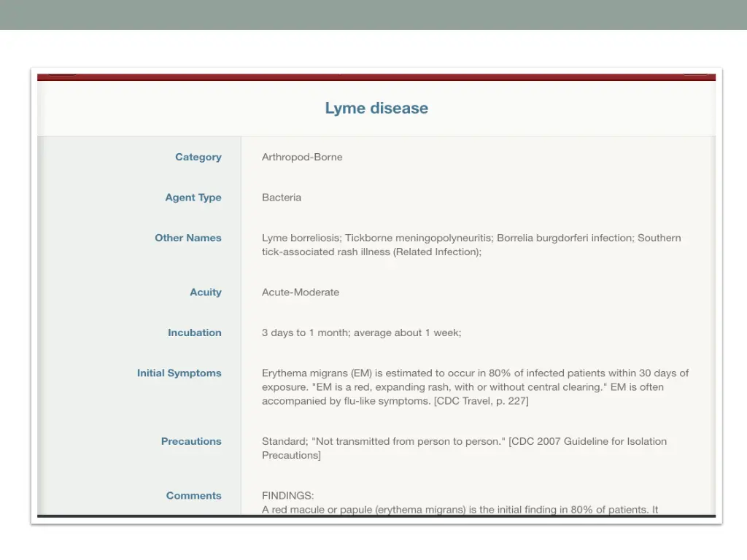Click the 3 days to 1 month incubation value
Viewport: 747px width, 560px height.
pos(362,332)
